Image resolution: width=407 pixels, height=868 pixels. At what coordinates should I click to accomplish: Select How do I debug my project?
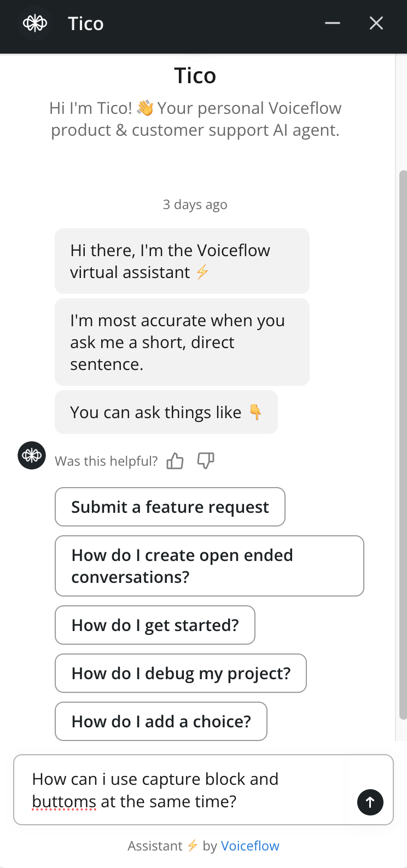pyautogui.click(x=181, y=673)
